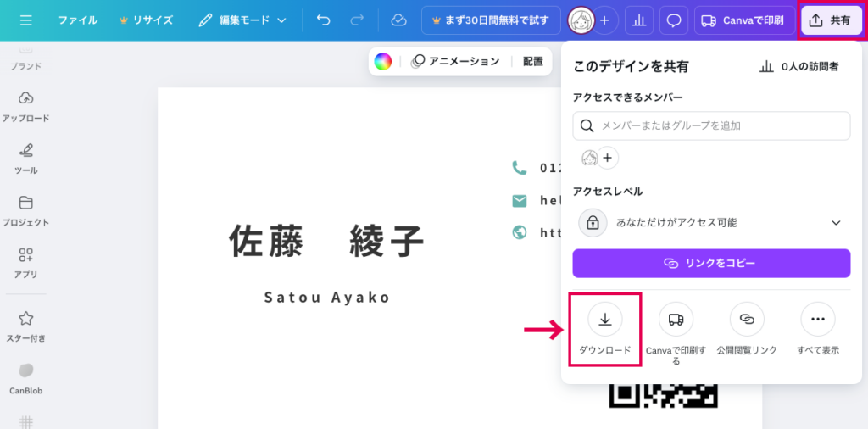The image size is (868, 429).
Task: Open the アプリ sidebar panel
Action: tap(25, 263)
